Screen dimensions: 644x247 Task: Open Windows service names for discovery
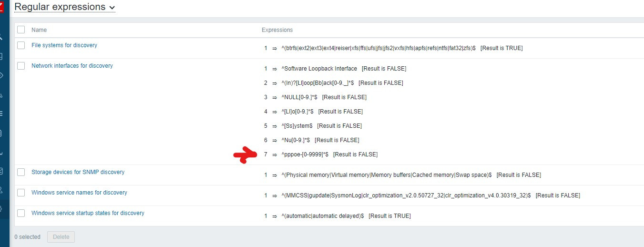click(79, 193)
